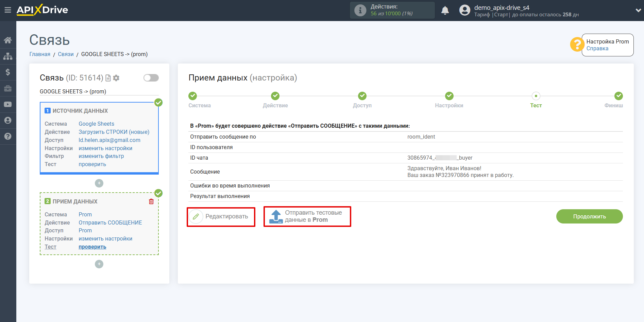Click Отправить СООБЩЕНИЕ action link

(x=110, y=222)
